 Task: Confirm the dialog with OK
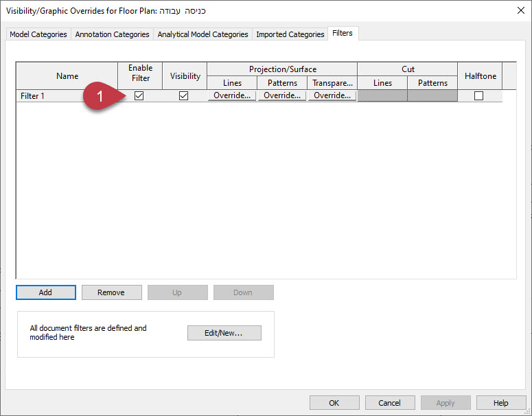tap(334, 403)
